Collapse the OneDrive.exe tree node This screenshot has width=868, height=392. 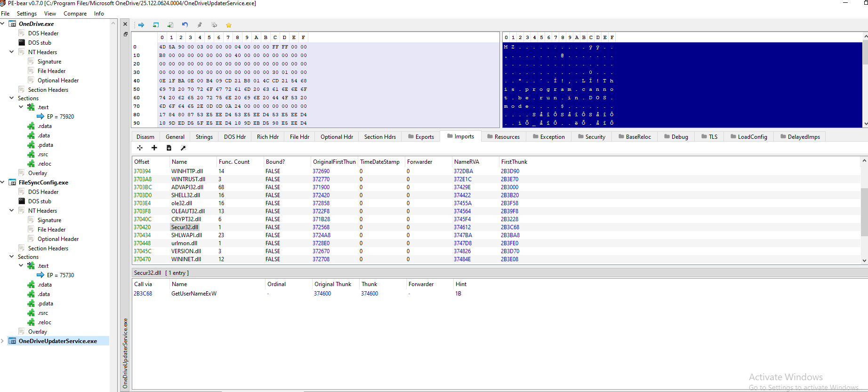coord(3,23)
